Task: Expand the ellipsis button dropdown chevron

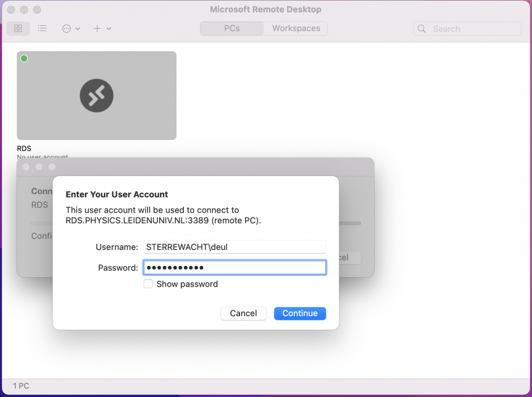Action: (78, 28)
